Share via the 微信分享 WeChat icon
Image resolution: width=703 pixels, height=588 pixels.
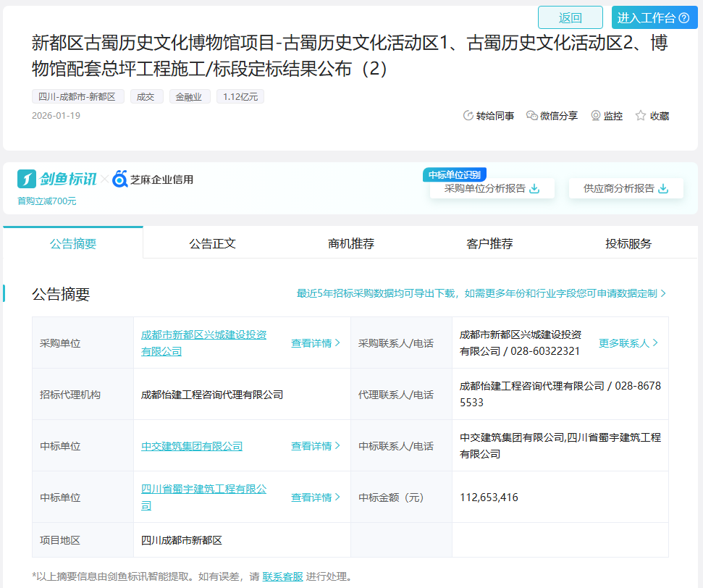coord(532,116)
